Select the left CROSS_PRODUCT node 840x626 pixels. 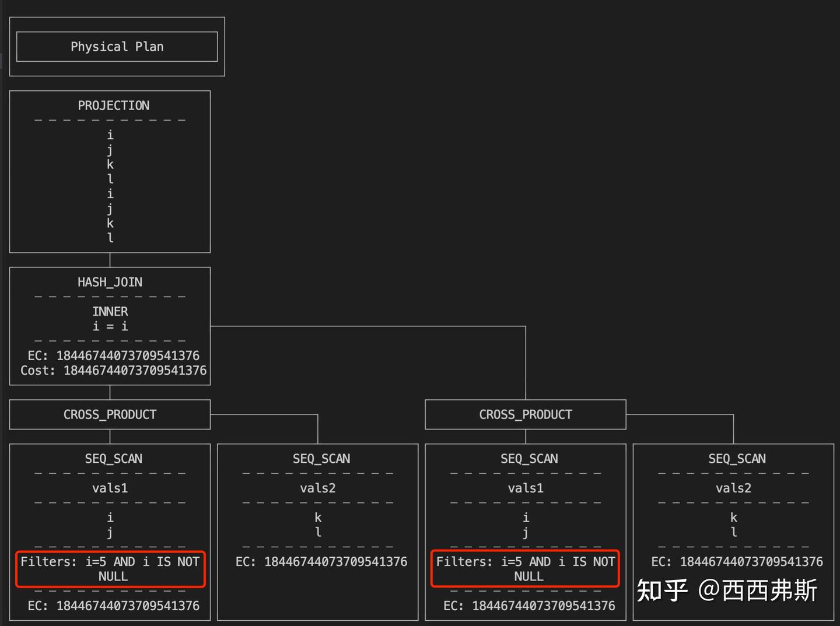pos(110,414)
